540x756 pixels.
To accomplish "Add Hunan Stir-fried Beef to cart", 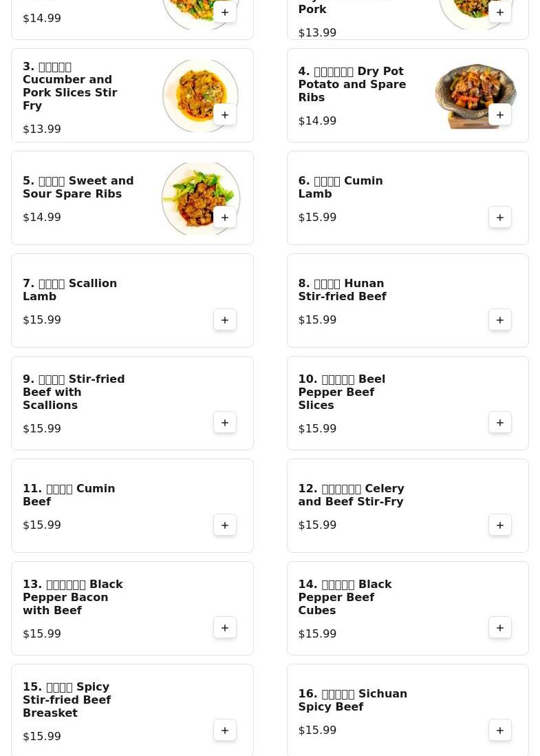I will [x=500, y=320].
